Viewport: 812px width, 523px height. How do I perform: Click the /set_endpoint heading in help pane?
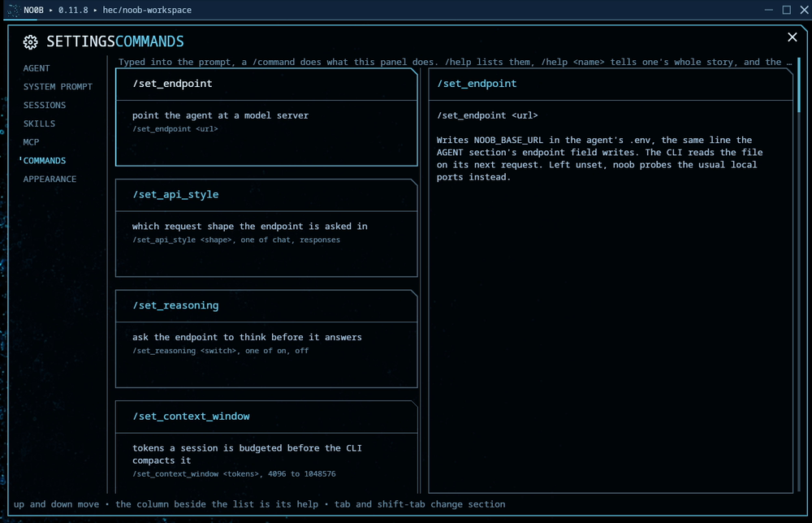coord(477,84)
